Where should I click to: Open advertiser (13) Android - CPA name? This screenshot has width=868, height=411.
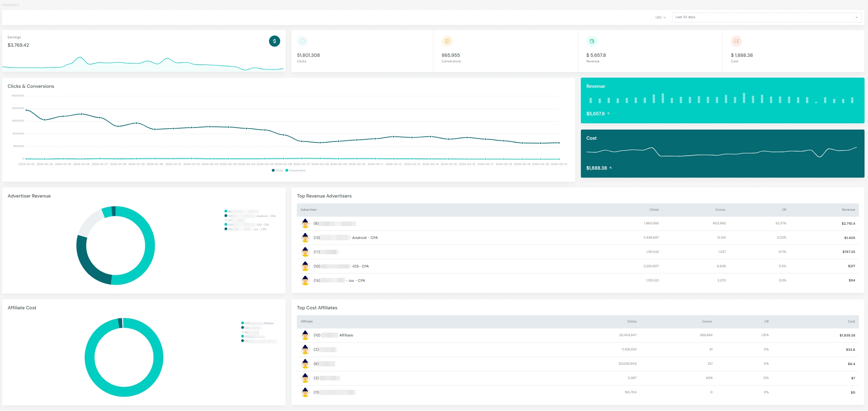pos(346,238)
